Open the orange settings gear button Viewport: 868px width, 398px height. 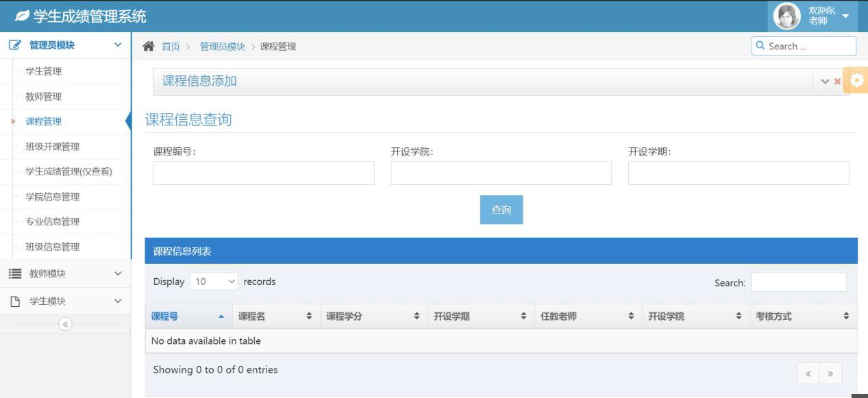pyautogui.click(x=856, y=80)
